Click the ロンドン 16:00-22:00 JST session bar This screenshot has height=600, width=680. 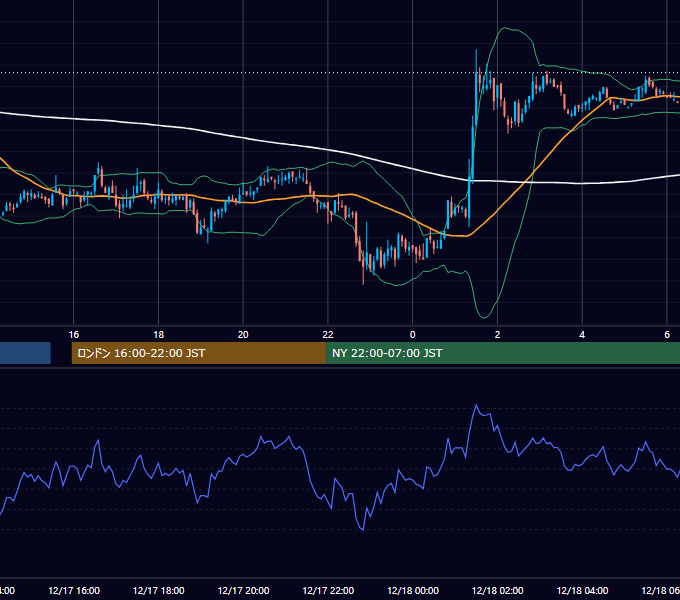click(x=199, y=353)
